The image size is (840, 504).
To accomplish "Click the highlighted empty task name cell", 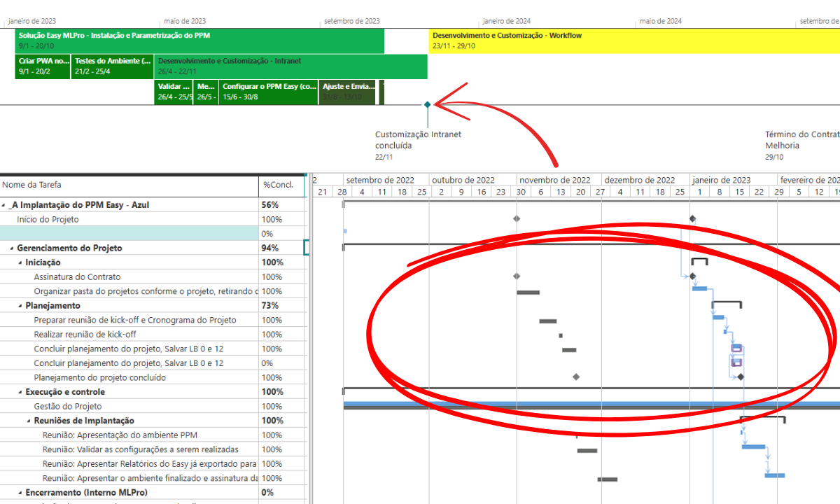I will pyautogui.click(x=129, y=234).
